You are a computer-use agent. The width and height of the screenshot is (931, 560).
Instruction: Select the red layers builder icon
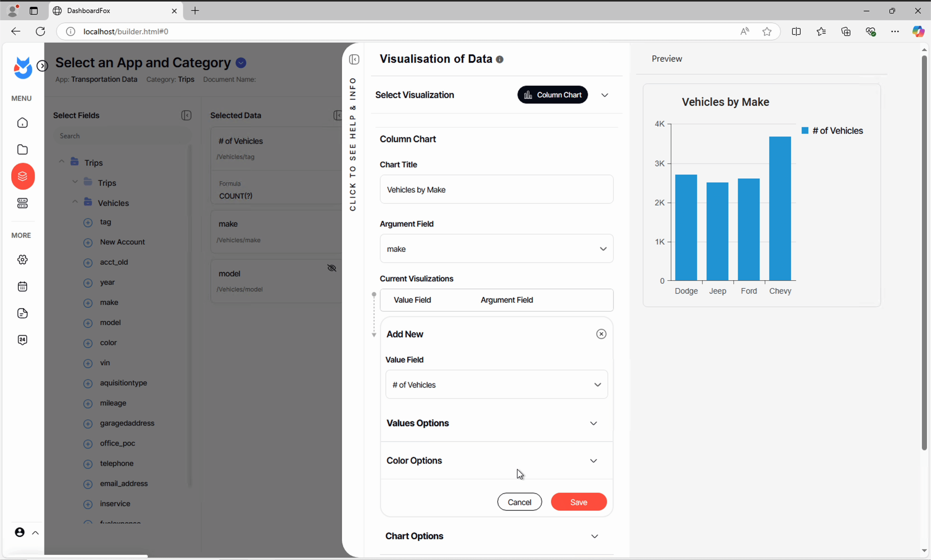click(x=23, y=176)
